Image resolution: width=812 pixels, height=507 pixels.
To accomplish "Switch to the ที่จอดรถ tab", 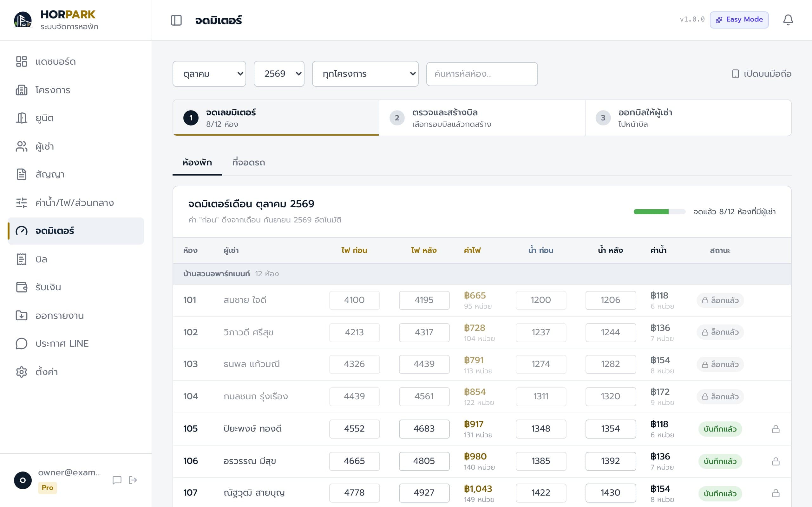I will coord(249,163).
